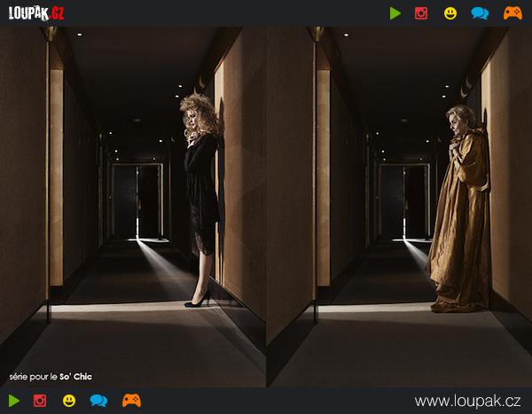The width and height of the screenshot is (532, 414).
Task: Open the blue chat bubbles in the header
Action: coord(480,13)
